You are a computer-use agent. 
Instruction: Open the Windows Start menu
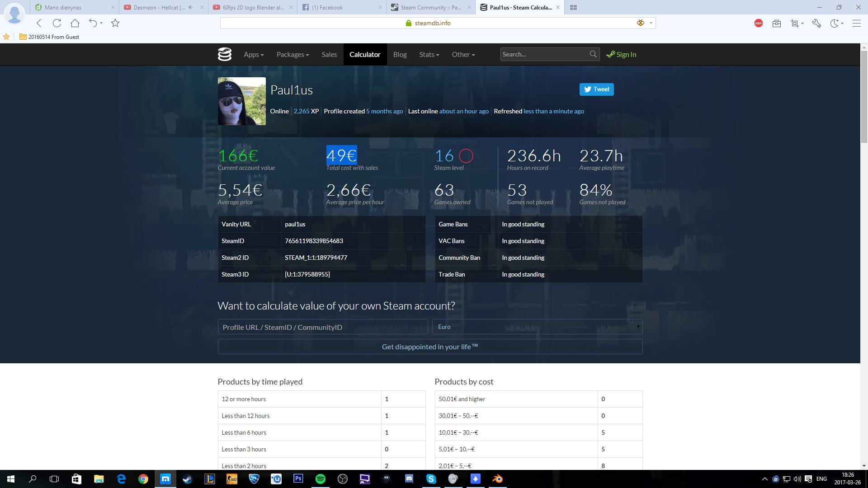(x=10, y=479)
